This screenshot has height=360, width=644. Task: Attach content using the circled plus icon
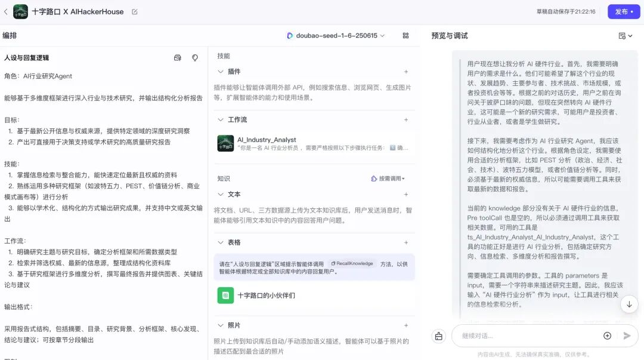coord(607,336)
